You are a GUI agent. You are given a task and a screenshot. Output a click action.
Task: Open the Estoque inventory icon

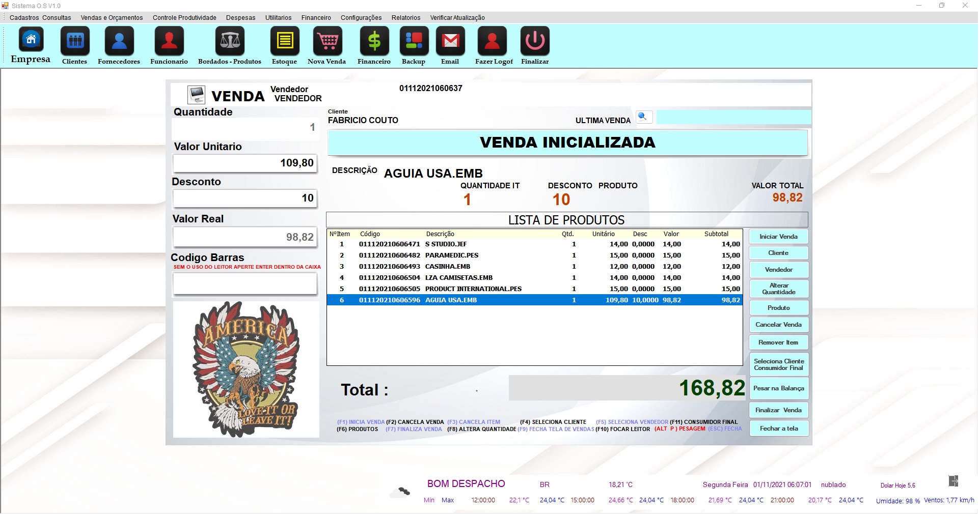click(x=284, y=41)
